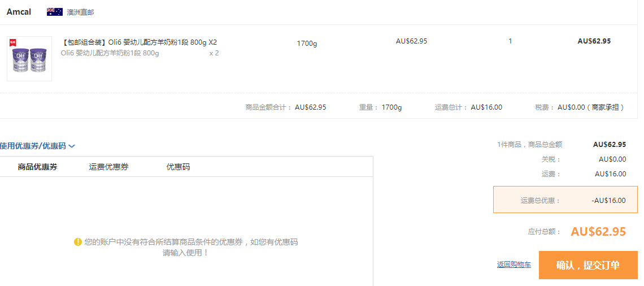Click the 澳洲直邮 label
The width and height of the screenshot is (644, 286).
click(x=80, y=12)
